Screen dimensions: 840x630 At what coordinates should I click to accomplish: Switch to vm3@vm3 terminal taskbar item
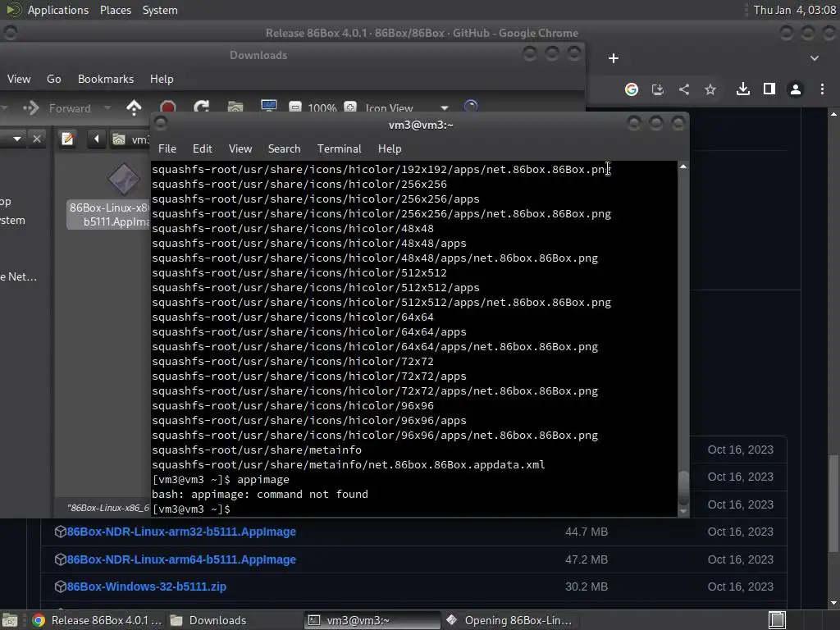pyautogui.click(x=373, y=620)
